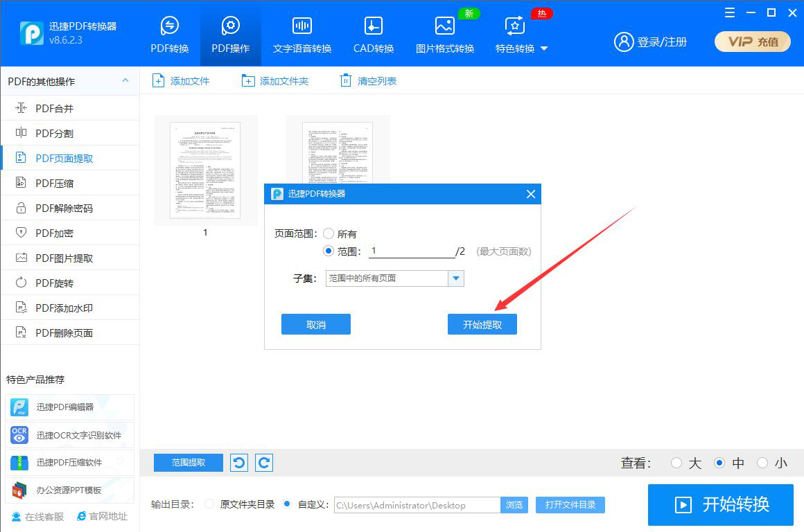This screenshot has width=804, height=532.
Task: Open 图片格式转换 tab
Action: (444, 35)
